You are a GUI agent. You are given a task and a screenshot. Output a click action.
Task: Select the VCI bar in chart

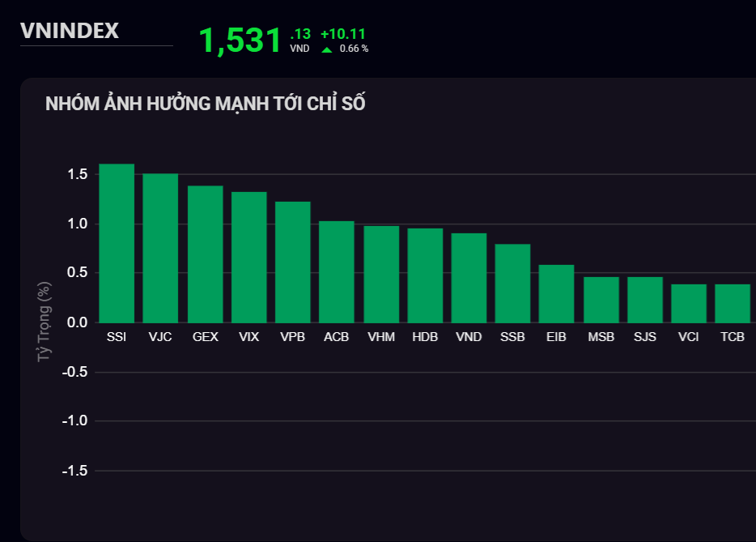coord(689,303)
